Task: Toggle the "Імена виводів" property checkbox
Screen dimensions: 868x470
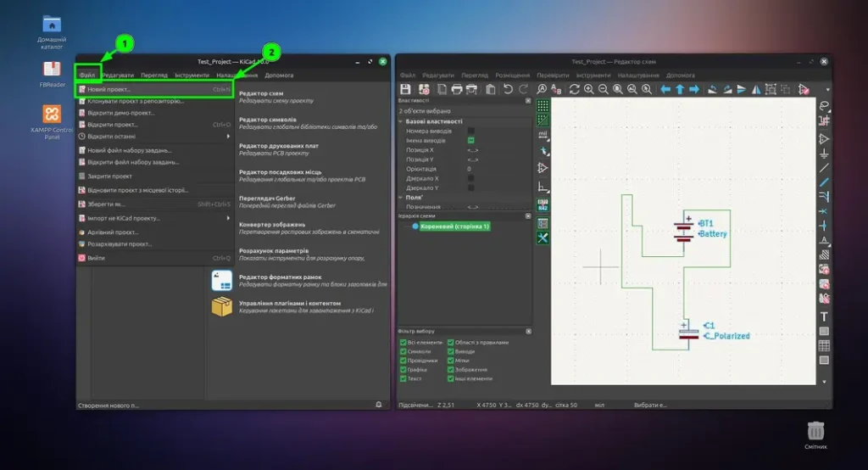Action: tap(471, 140)
